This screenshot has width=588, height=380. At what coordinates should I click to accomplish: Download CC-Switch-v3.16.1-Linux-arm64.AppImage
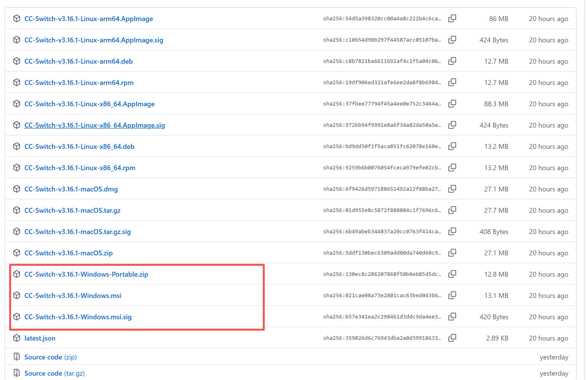coord(89,19)
